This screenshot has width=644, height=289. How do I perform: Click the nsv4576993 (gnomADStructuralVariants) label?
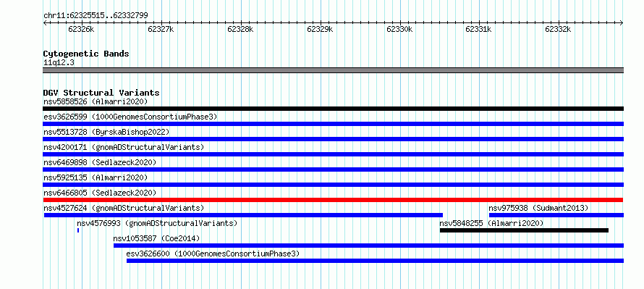coord(157,223)
